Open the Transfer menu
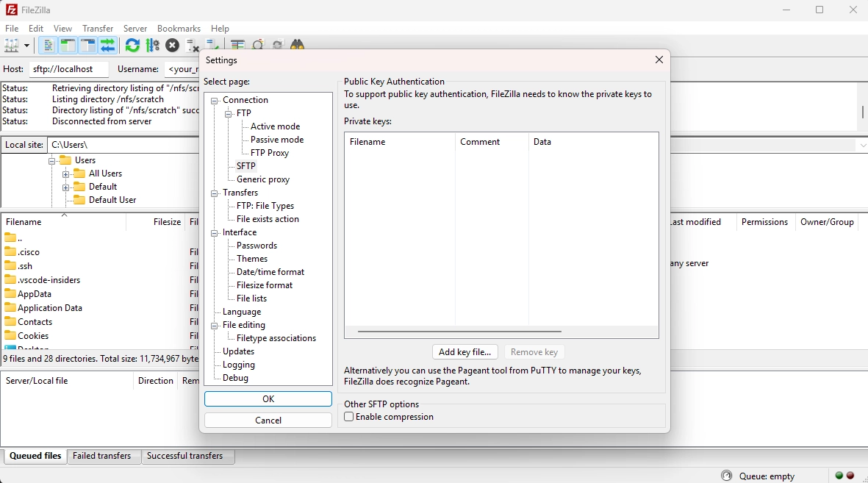 (x=98, y=28)
